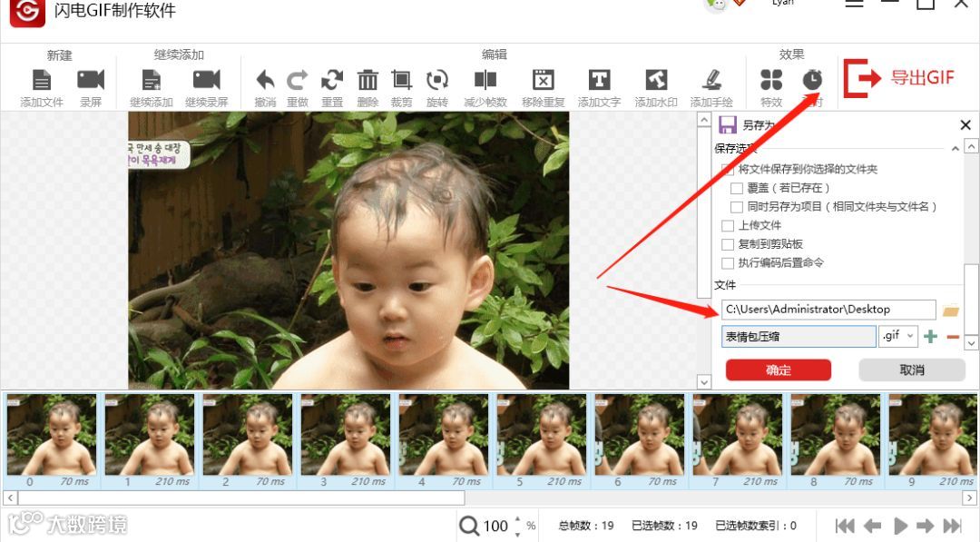This screenshot has width=980, height=542.
Task: Select frame 7 thumbnail
Action: (x=738, y=440)
